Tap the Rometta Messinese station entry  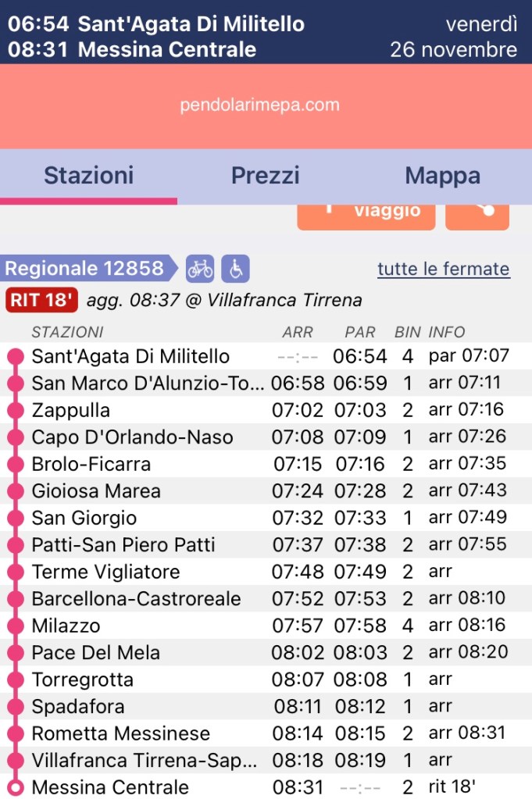pos(120,733)
